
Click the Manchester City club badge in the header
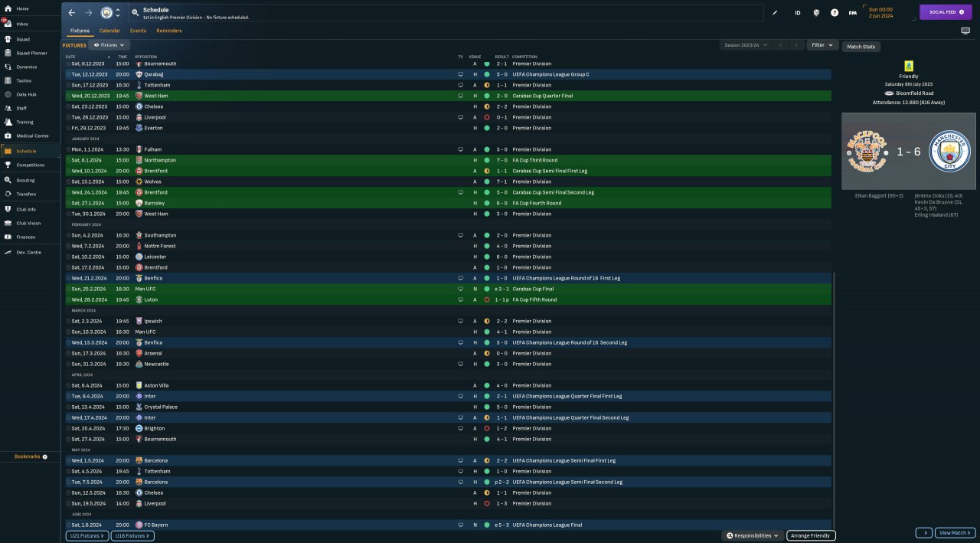106,13
